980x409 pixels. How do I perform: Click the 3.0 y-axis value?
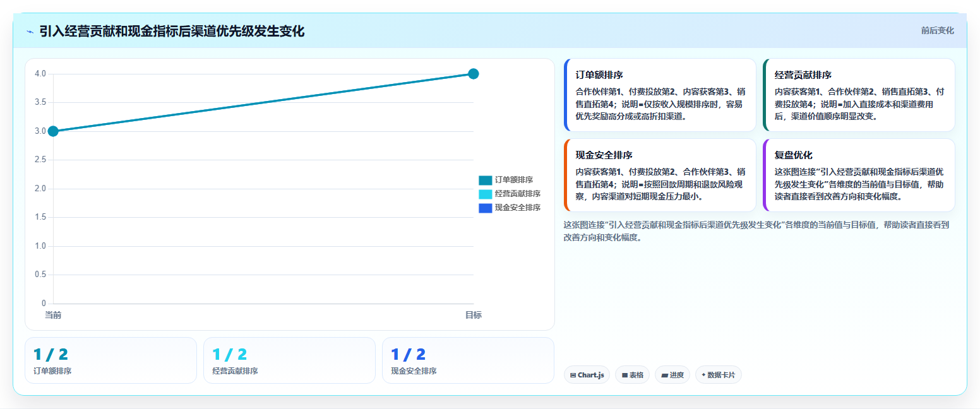[x=40, y=131]
